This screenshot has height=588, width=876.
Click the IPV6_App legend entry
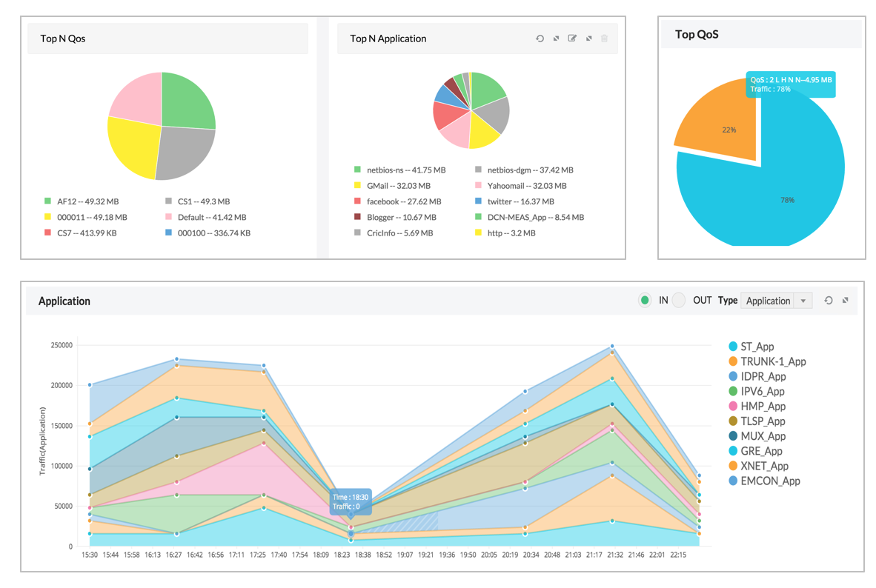click(x=757, y=392)
